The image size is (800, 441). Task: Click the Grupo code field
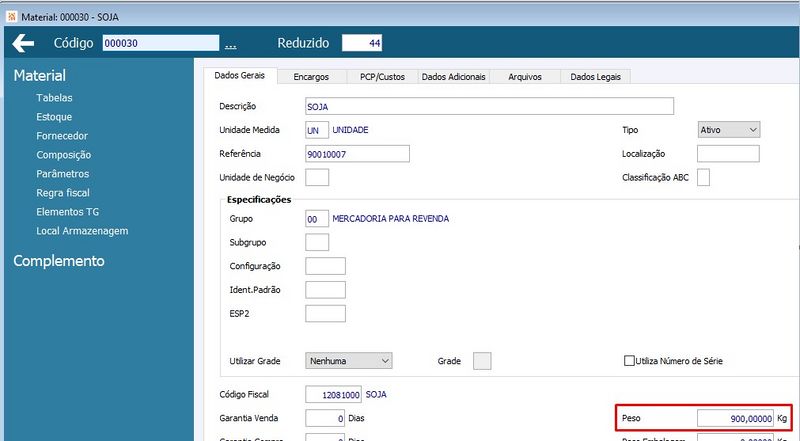pos(317,218)
